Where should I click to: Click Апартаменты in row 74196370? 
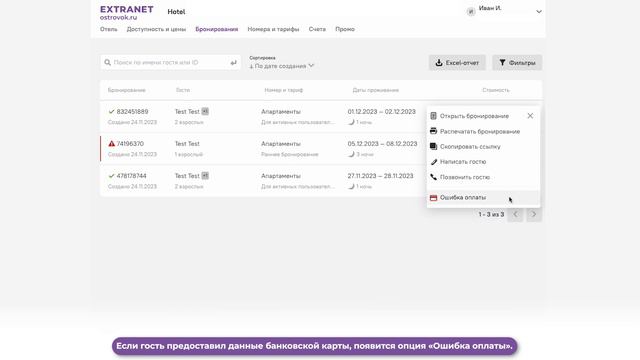click(281, 144)
